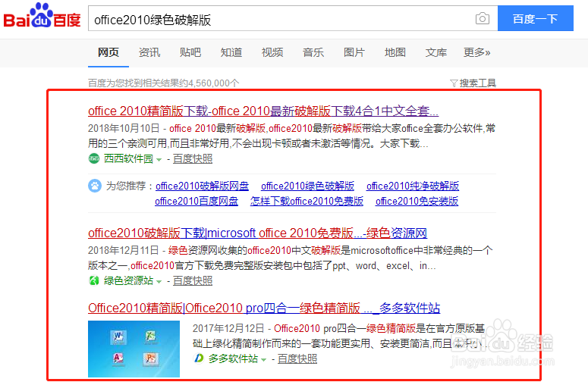Click the 多多软件站 source name
Viewport: 588px width, 382px height.
(x=233, y=359)
